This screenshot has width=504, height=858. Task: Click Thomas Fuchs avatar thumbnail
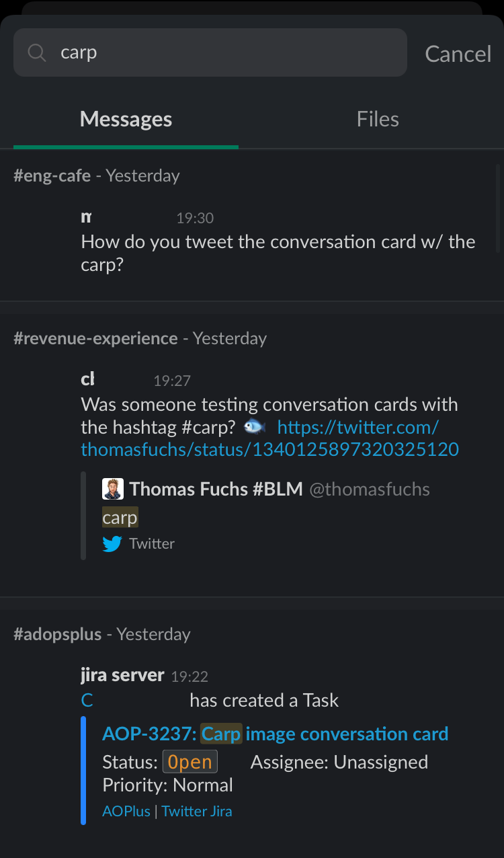click(x=113, y=489)
